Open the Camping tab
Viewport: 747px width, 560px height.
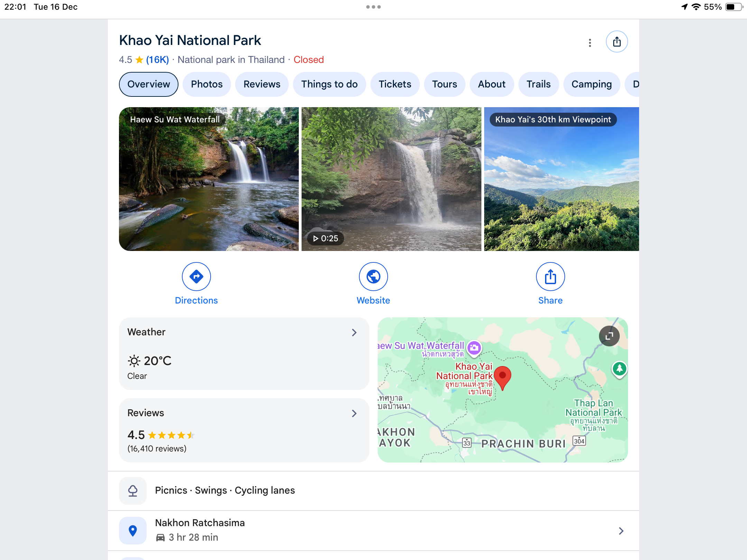coord(591,84)
